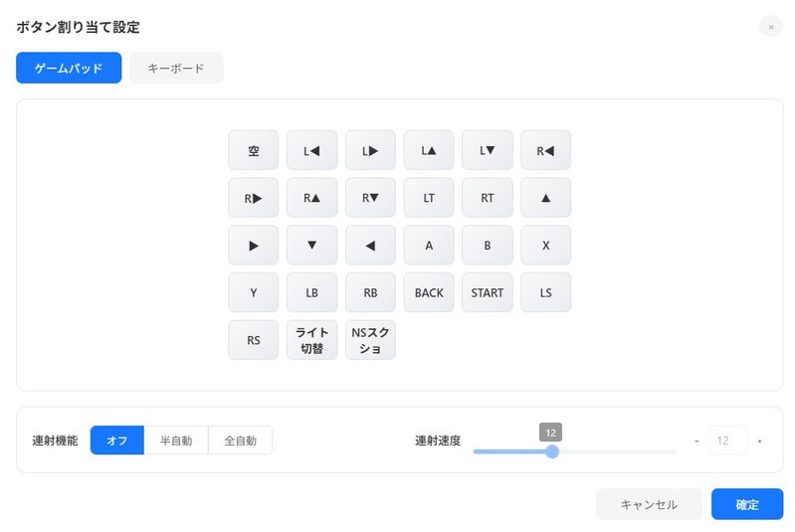Increase rapid fire speed with plus button
The height and width of the screenshot is (532, 795).
[x=759, y=441]
